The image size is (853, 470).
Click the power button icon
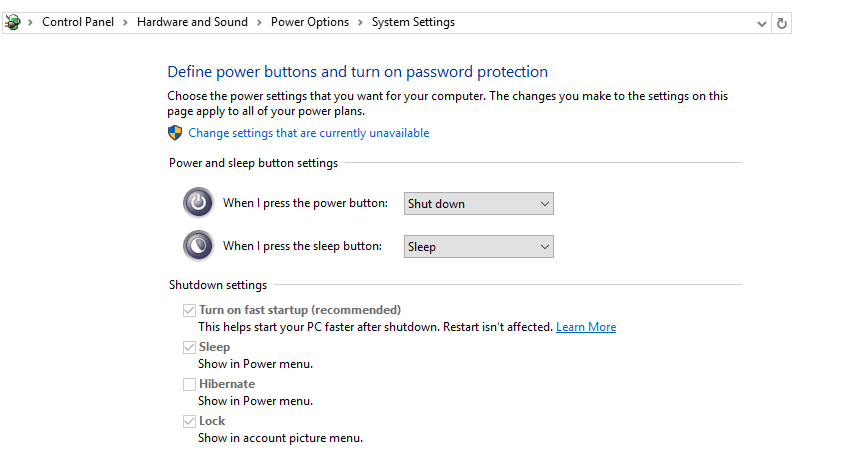(x=198, y=203)
